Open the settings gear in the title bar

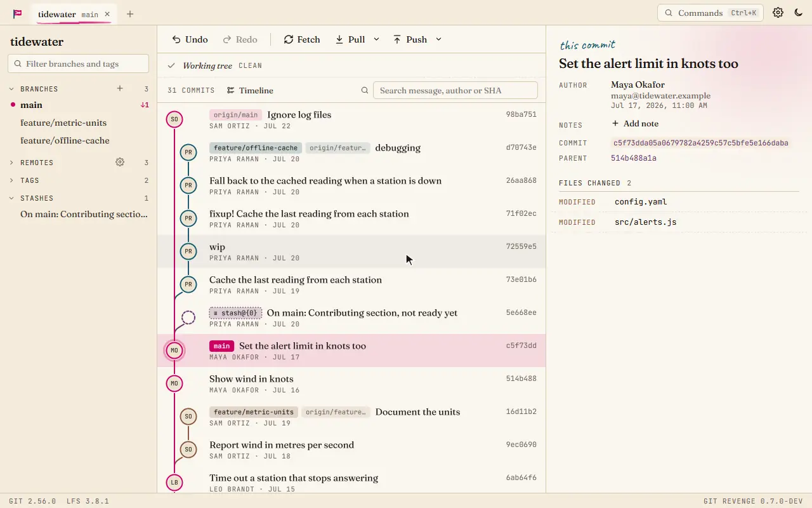(x=778, y=13)
